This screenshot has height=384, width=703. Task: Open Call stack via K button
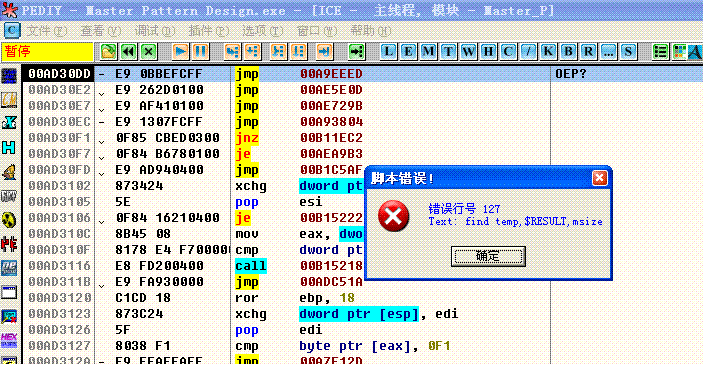[x=548, y=52]
